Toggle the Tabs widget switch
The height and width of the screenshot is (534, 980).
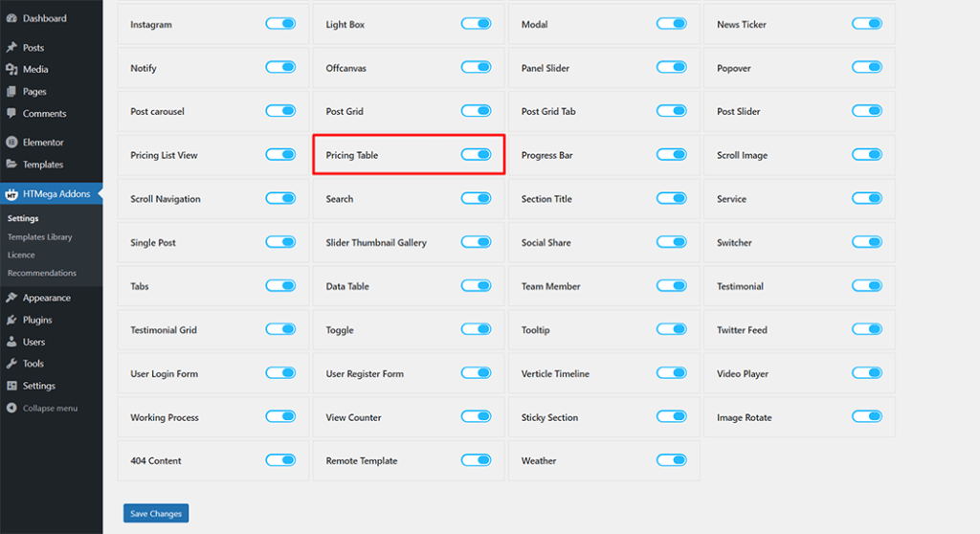coord(280,286)
